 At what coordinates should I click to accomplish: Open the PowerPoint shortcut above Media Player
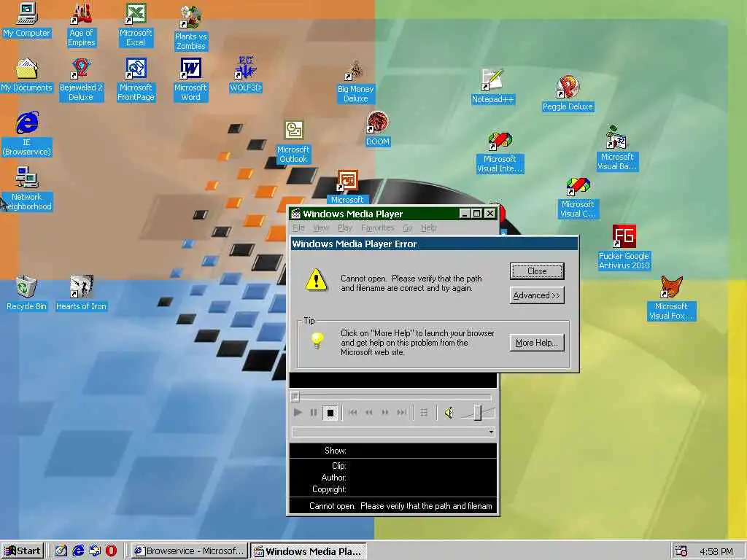coord(347,187)
